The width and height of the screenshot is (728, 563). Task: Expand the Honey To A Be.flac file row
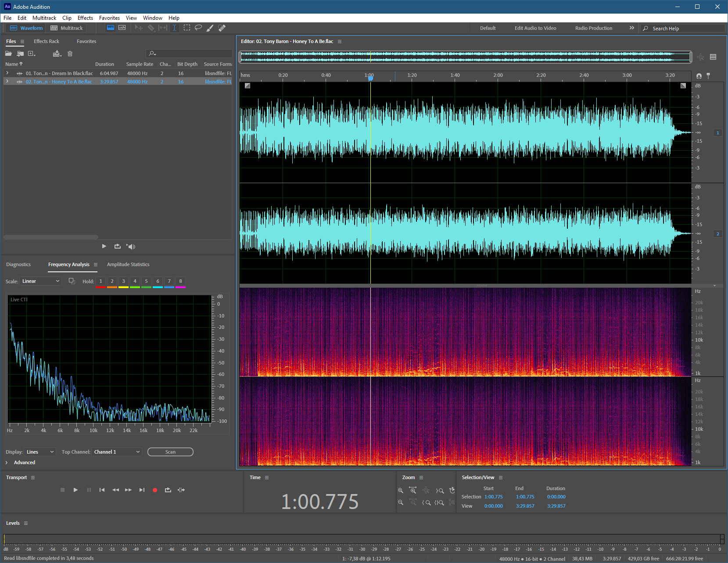click(7, 82)
